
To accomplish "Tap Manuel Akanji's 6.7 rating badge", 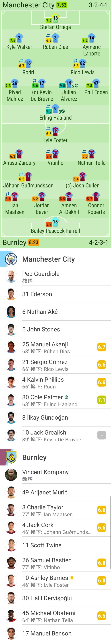I will pyautogui.click(x=102, y=347).
